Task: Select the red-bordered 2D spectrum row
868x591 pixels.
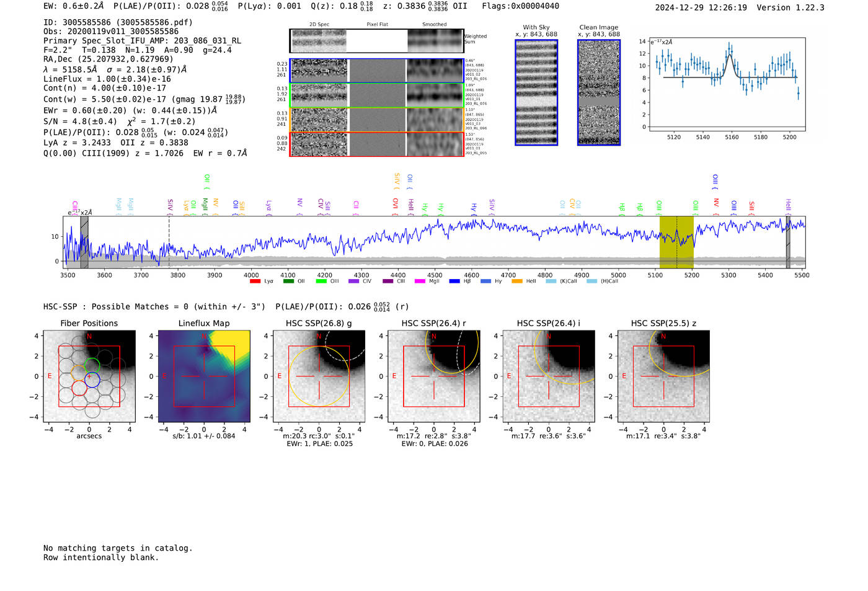Action: tap(377, 144)
